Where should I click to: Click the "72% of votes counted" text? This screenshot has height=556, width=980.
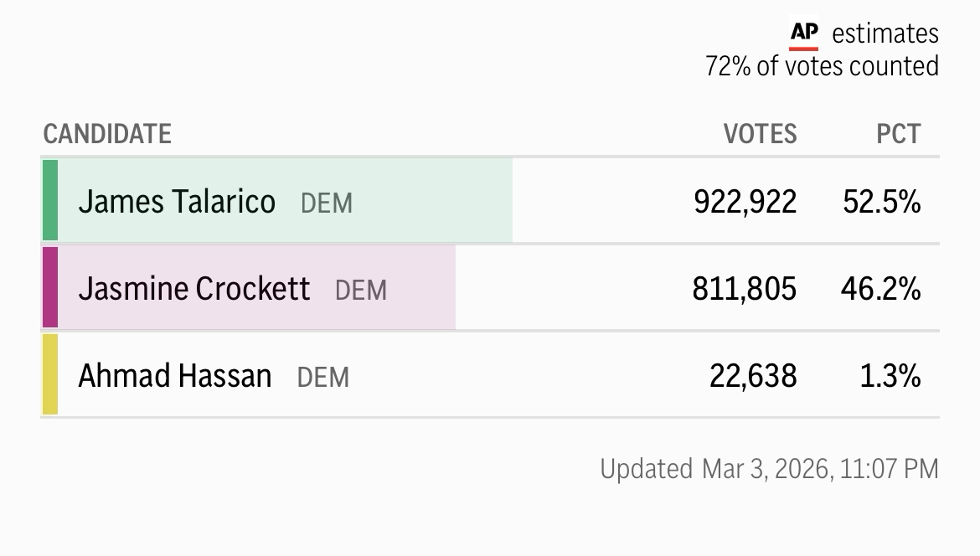822,66
